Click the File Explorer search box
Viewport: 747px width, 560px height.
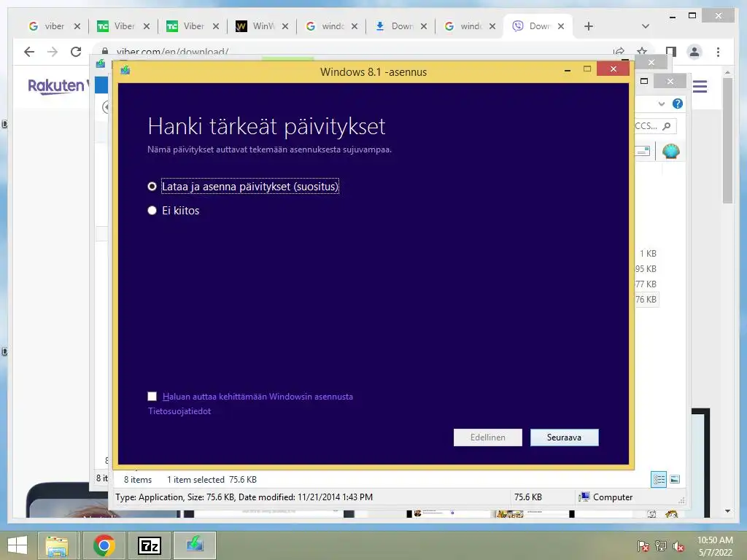click(x=654, y=126)
